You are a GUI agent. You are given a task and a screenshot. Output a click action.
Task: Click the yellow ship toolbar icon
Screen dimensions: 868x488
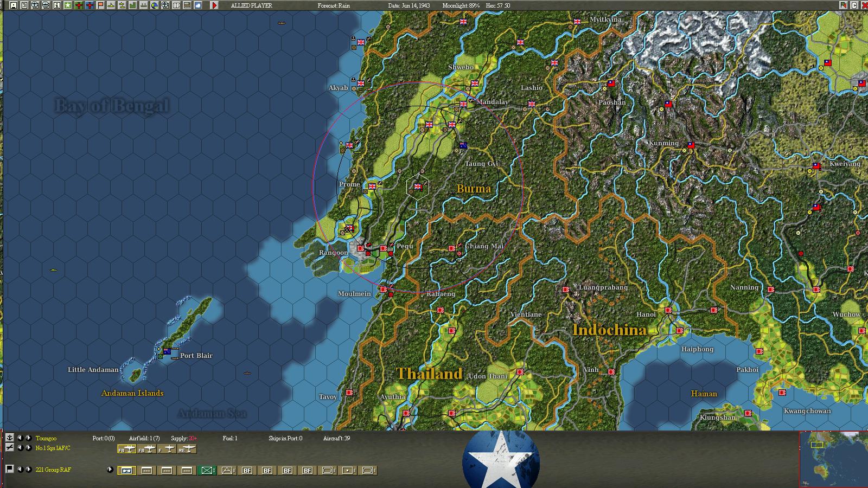[x=122, y=5]
